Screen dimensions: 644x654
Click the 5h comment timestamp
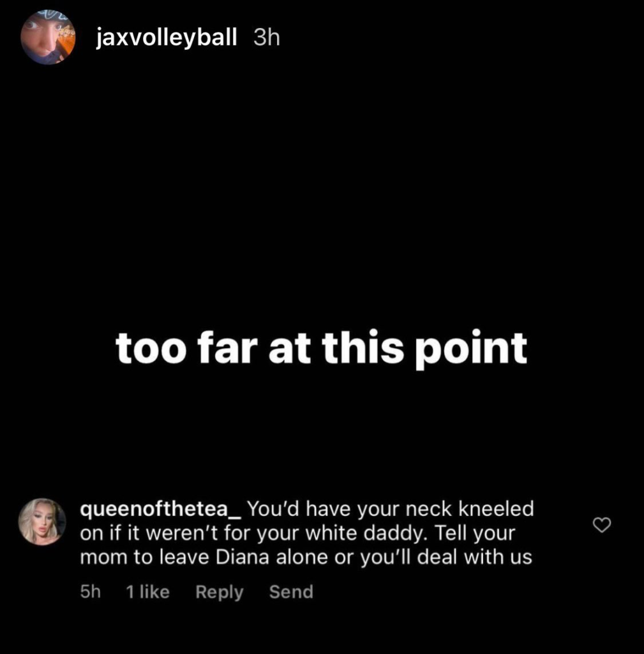point(90,591)
